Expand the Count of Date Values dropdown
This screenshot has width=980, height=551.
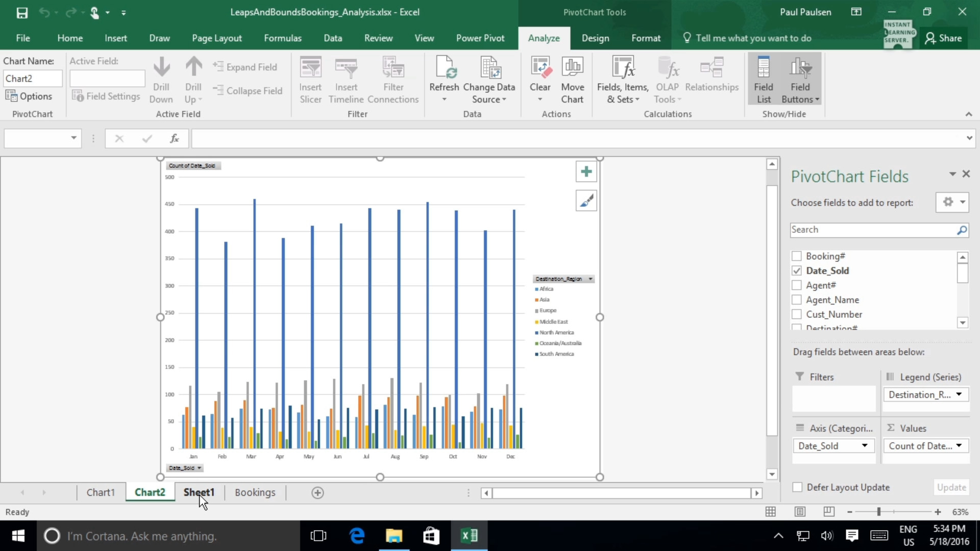[x=959, y=445]
